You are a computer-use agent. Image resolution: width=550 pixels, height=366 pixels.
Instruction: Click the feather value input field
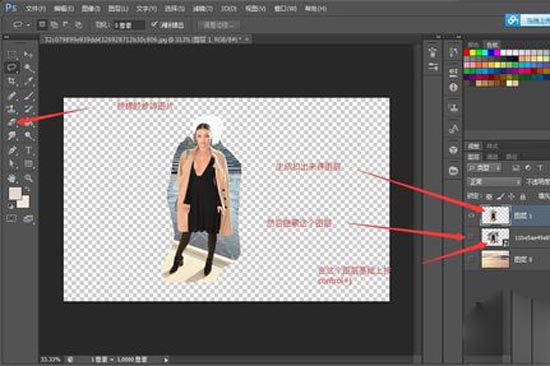tap(128, 25)
